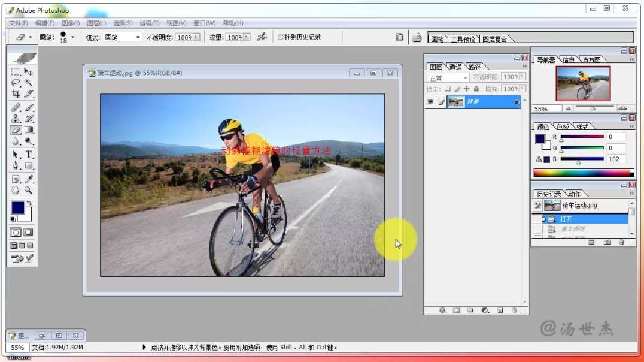The image size is (644, 362).
Task: Select the Dodge tool
Action: (28, 141)
